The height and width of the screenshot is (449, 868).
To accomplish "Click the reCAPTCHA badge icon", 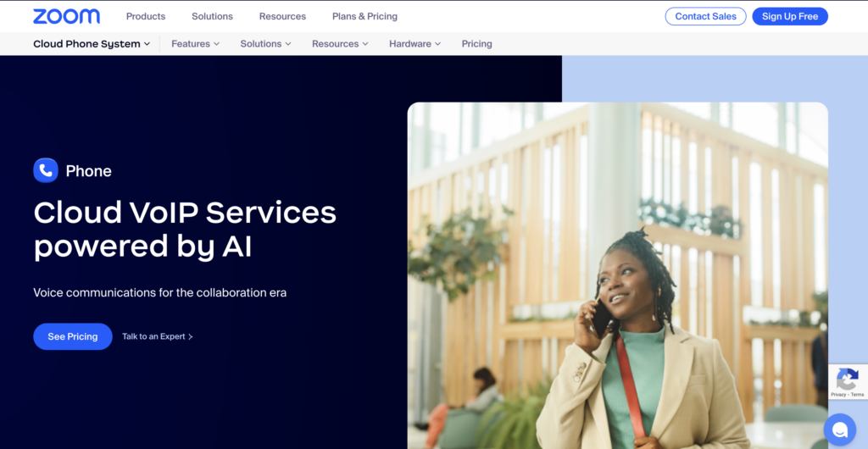I will [x=847, y=378].
